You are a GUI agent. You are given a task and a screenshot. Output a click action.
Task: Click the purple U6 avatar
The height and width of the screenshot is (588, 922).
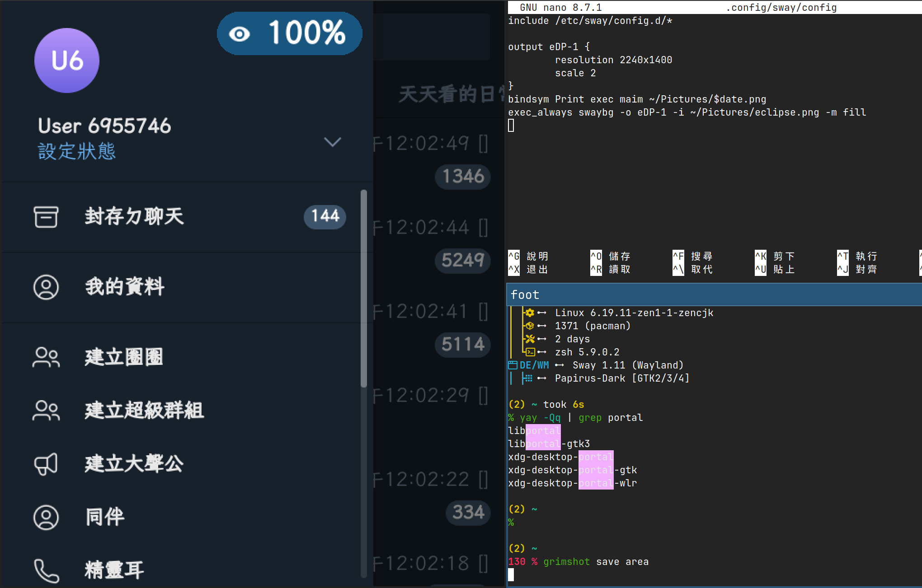pyautogui.click(x=67, y=61)
